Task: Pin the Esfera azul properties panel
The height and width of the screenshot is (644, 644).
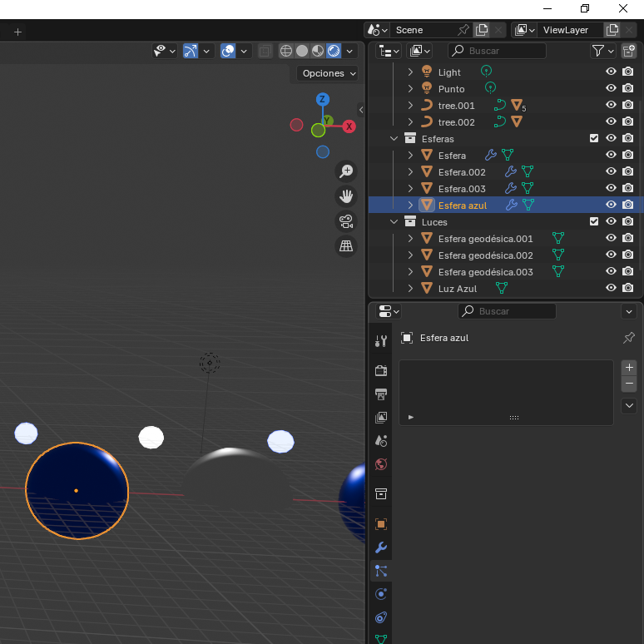Action: pyautogui.click(x=629, y=338)
